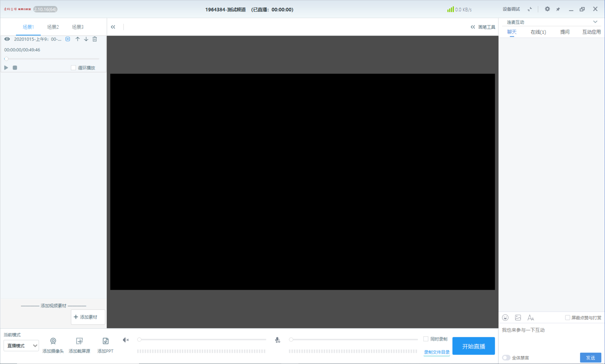Stop the video source playback
Screen dimensions: 605x364
click(x=15, y=68)
